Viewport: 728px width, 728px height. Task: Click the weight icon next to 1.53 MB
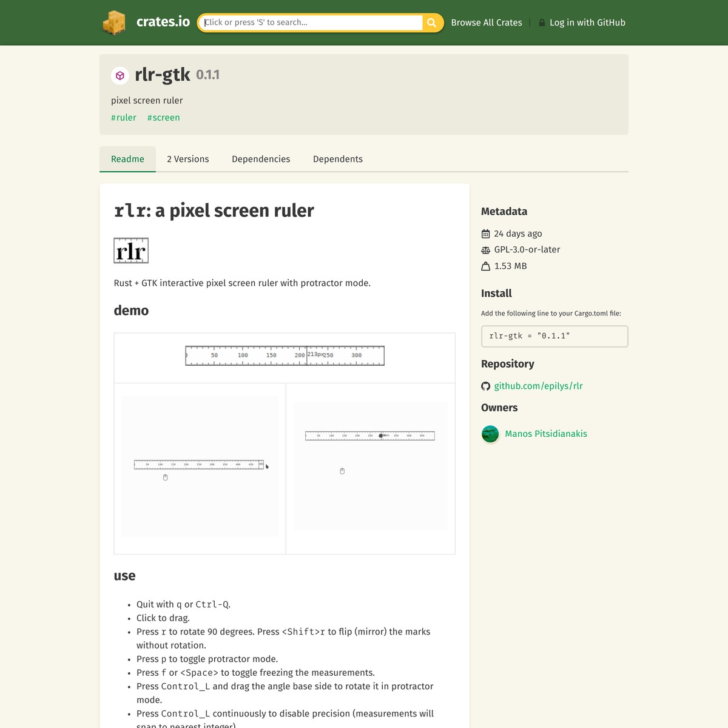click(x=485, y=266)
